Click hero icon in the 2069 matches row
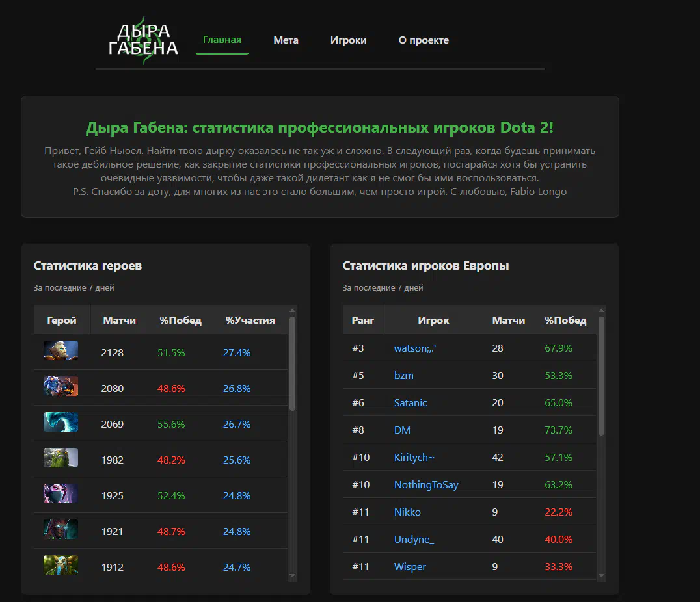The width and height of the screenshot is (700, 602). 61,422
